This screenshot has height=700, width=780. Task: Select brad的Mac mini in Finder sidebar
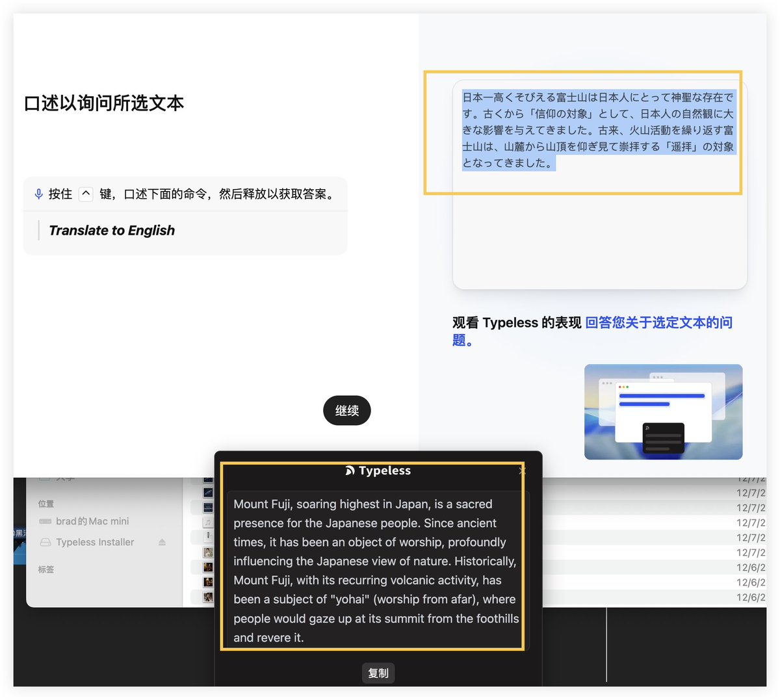pos(92,521)
